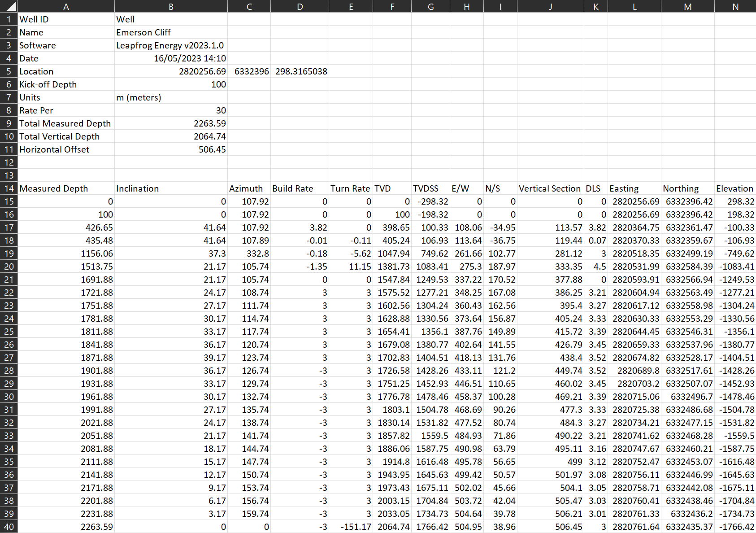Click the Kick-off Depth label cell

point(66,84)
